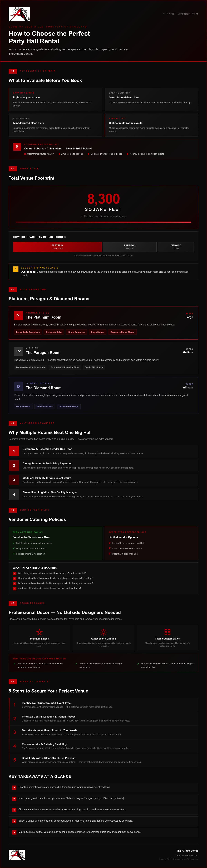This screenshot has width=207, height=868.
Task: Click the Family Milestones tag
Action: [94, 367]
